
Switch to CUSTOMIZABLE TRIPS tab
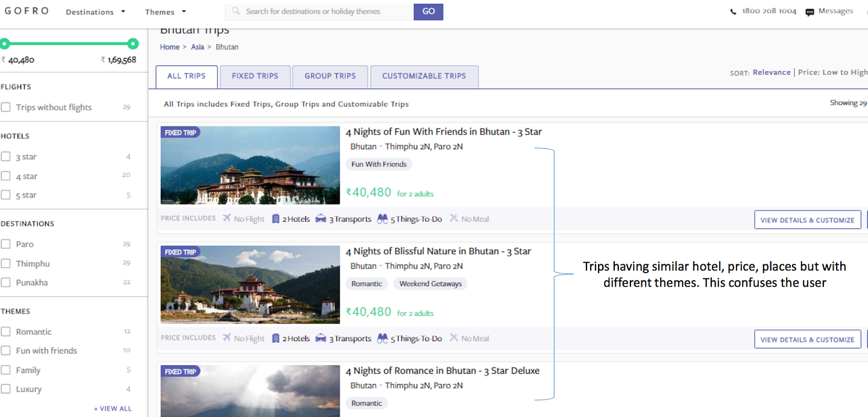(424, 76)
